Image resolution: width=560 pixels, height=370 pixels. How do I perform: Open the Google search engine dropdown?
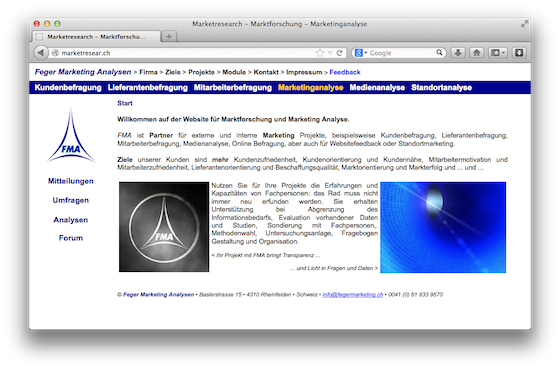[x=361, y=53]
